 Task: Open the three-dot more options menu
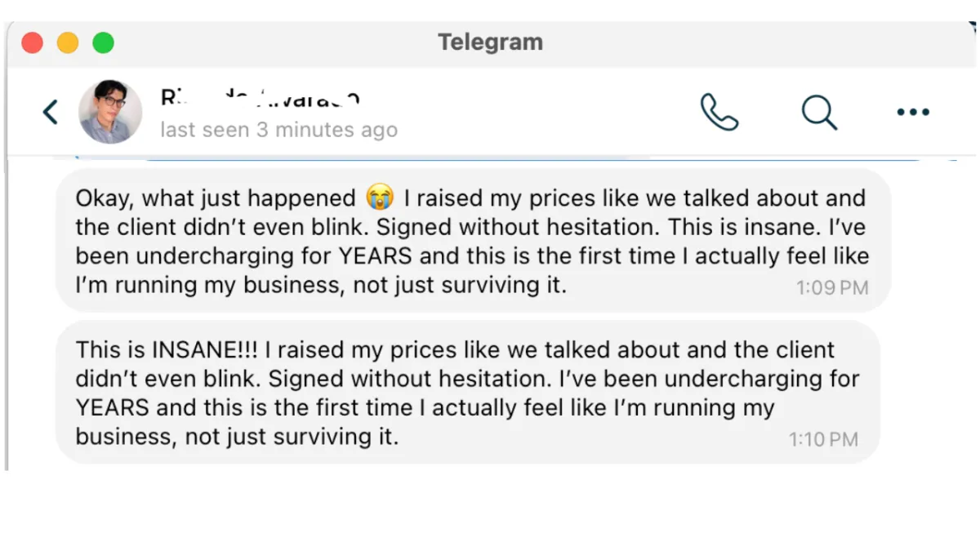click(913, 113)
